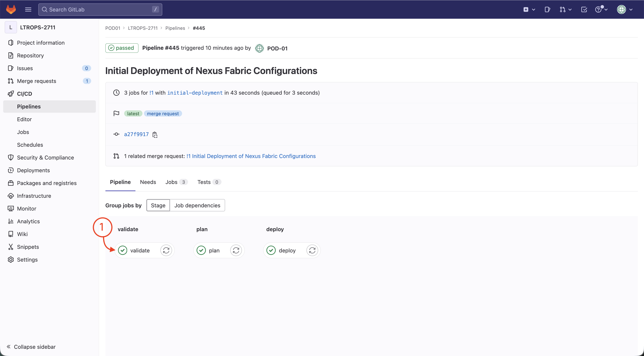Open the Issues icon in top navbar
Viewport: 644px width, 356px height.
[x=547, y=10]
